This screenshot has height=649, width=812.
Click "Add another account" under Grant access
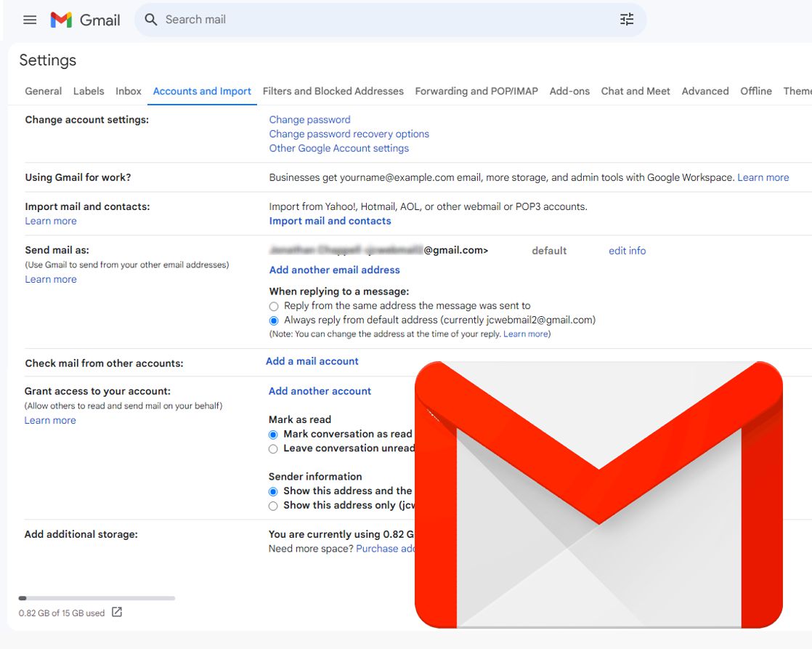[x=320, y=390]
